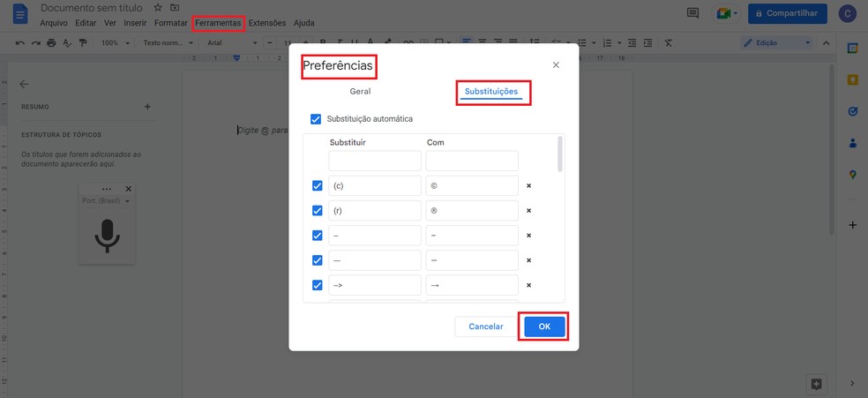
Task: Uncheck the -- substitution checkbox
Action: point(318,236)
